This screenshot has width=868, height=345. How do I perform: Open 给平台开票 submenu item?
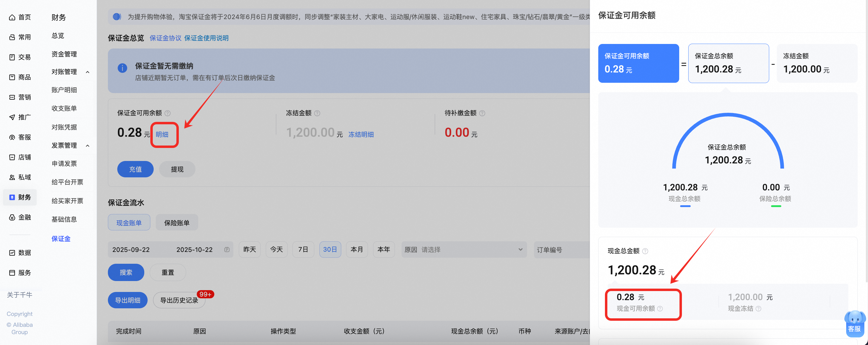tap(67, 182)
